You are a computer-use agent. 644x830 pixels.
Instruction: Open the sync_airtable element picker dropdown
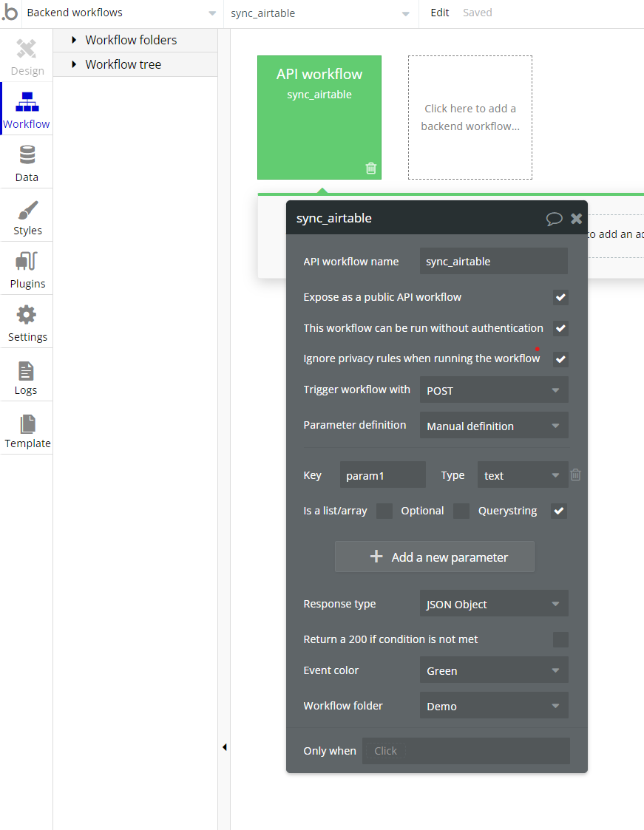pyautogui.click(x=320, y=14)
